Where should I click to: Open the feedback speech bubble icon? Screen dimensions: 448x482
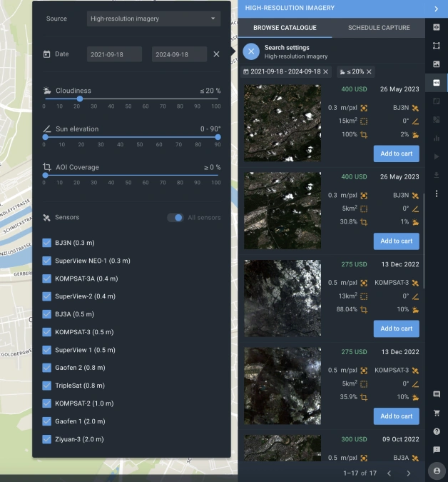click(x=437, y=450)
